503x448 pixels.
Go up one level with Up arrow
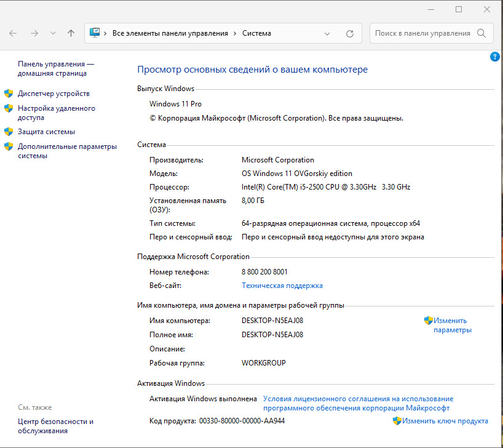click(71, 33)
